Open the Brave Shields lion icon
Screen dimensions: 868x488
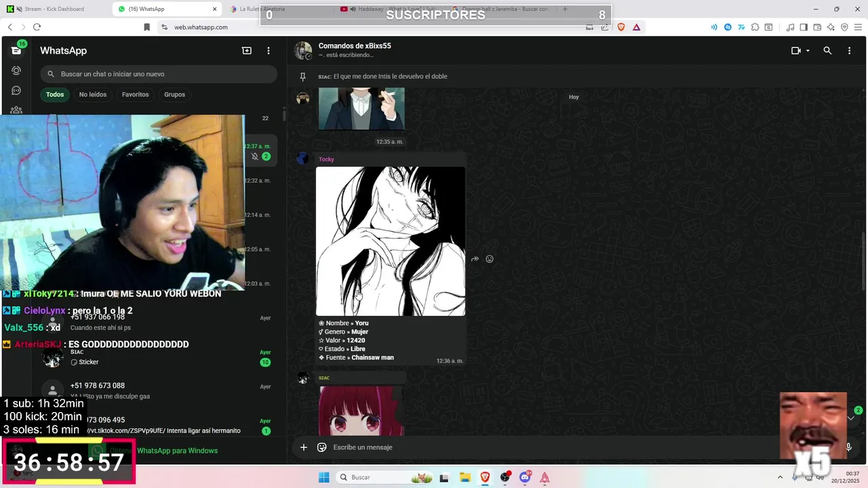620,27
